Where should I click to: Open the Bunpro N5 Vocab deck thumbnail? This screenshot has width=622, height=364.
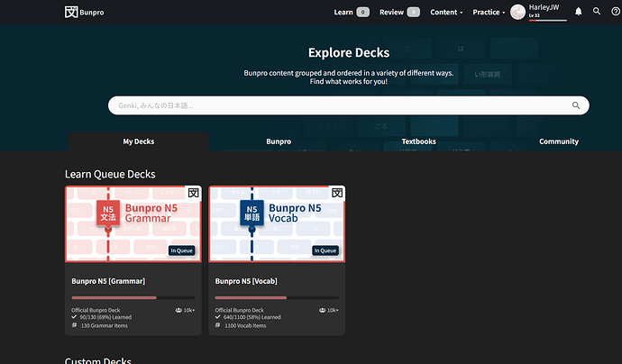(277, 225)
